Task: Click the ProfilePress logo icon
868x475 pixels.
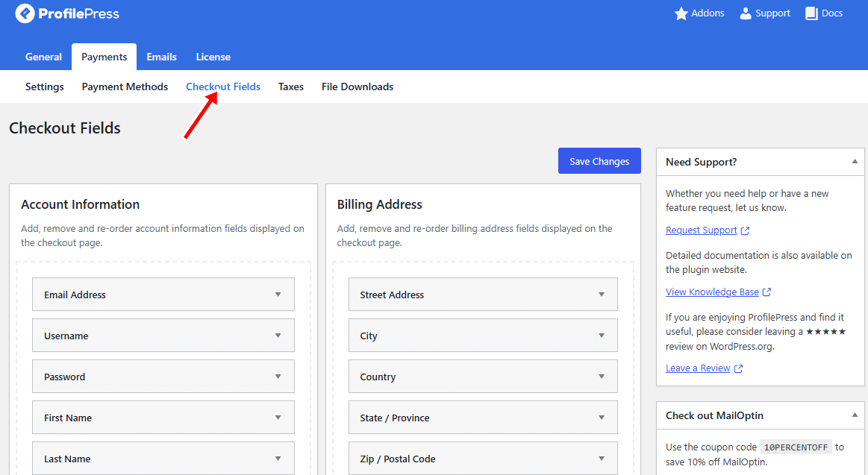Action: tap(25, 13)
